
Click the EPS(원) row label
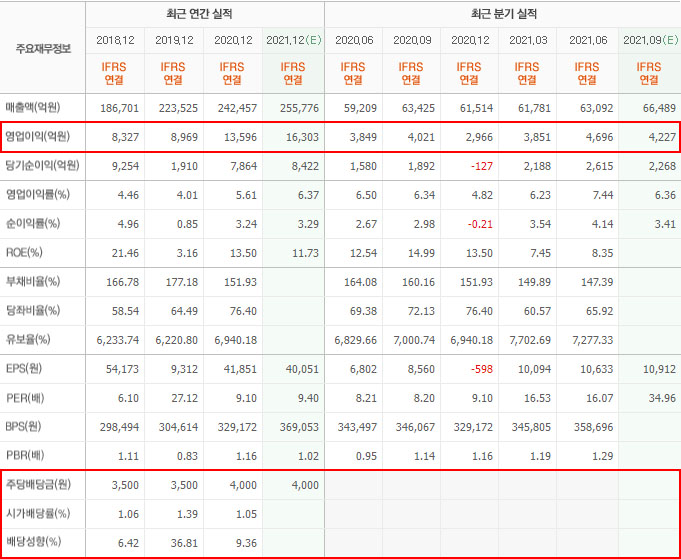(24, 369)
